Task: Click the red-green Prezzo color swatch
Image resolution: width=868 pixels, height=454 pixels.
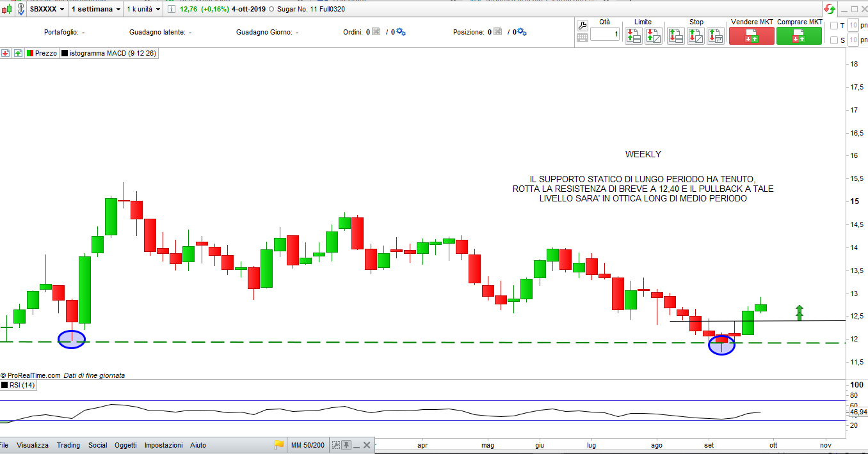Action: click(30, 53)
